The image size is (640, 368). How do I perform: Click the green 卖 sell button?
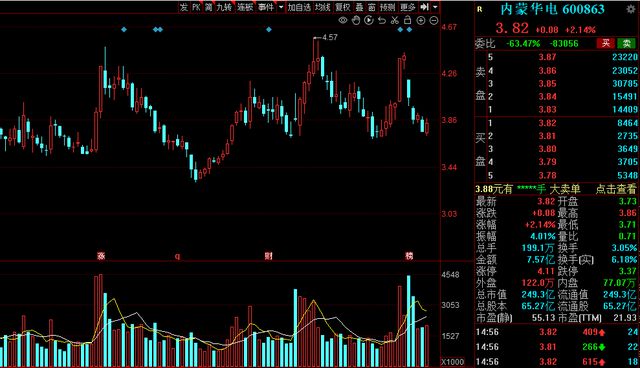(x=627, y=43)
